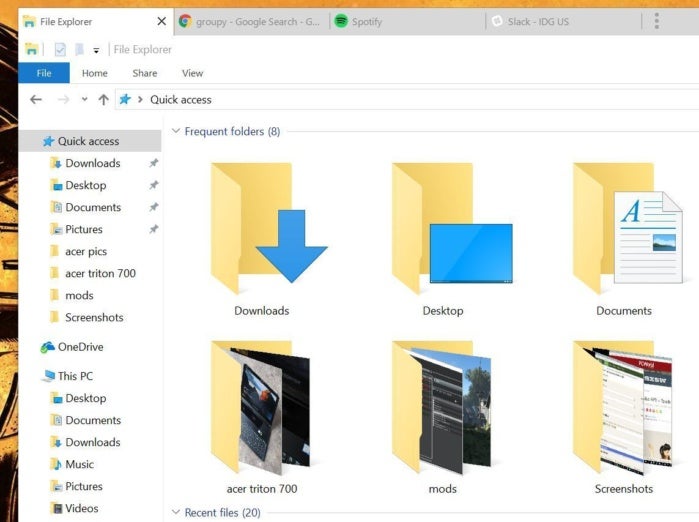Viewport: 699px width, 522px height.
Task: Click Quick access text in address bar
Action: tap(181, 99)
